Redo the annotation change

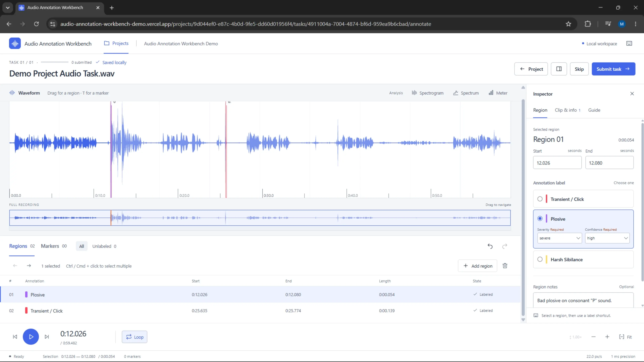click(505, 246)
